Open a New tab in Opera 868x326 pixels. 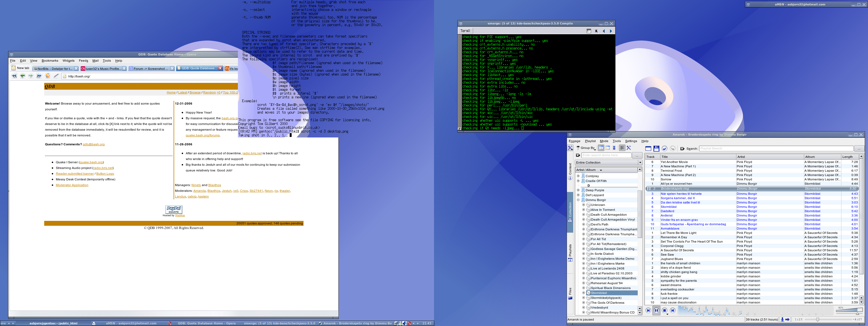(x=20, y=68)
